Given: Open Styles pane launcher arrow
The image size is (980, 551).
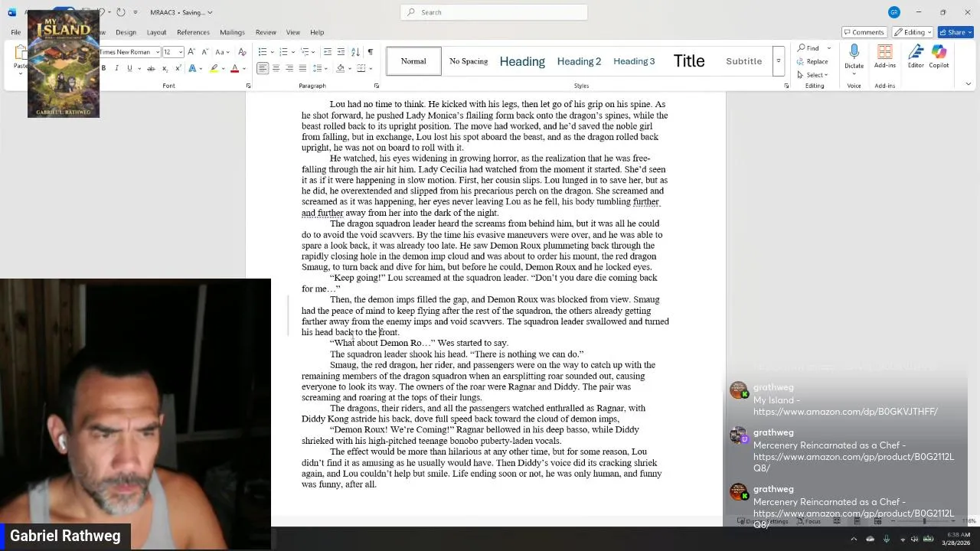Looking at the screenshot, I should (786, 86).
